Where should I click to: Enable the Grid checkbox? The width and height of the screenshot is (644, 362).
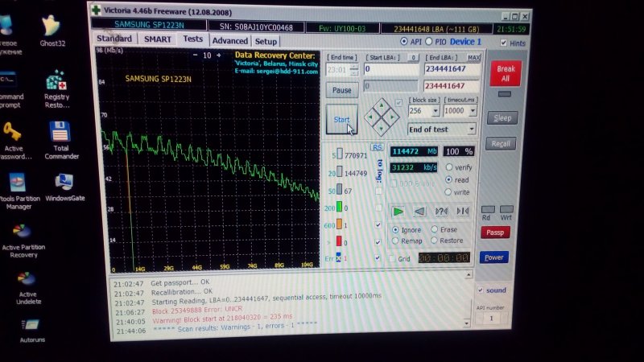(393, 258)
